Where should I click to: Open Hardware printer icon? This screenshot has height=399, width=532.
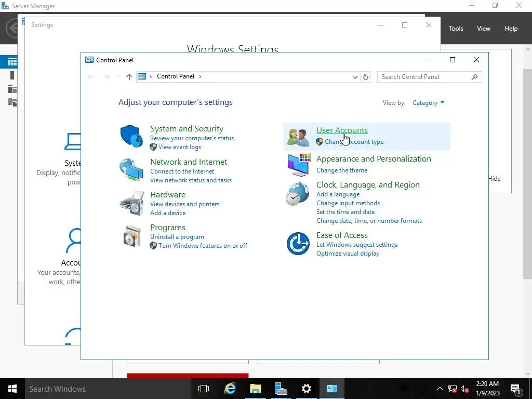pos(132,203)
